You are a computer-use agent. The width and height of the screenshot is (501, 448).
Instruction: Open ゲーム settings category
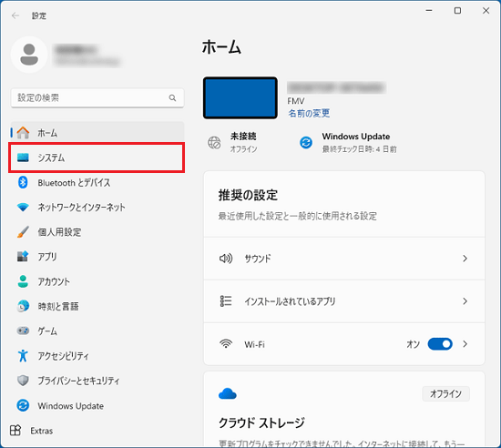97,331
